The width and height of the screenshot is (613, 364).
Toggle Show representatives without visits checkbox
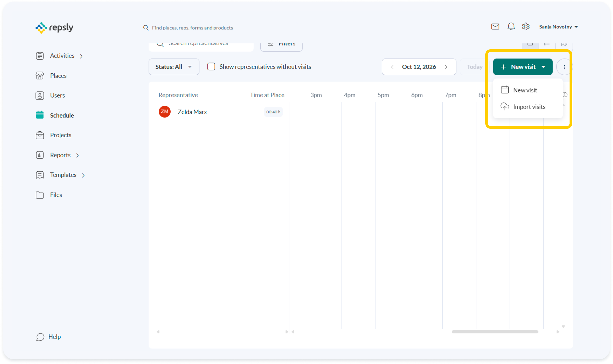coord(211,67)
